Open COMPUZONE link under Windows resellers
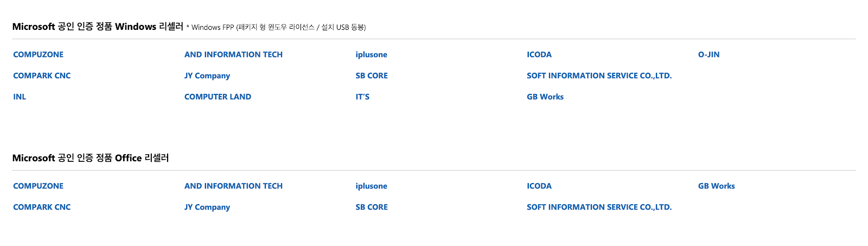 [x=38, y=54]
